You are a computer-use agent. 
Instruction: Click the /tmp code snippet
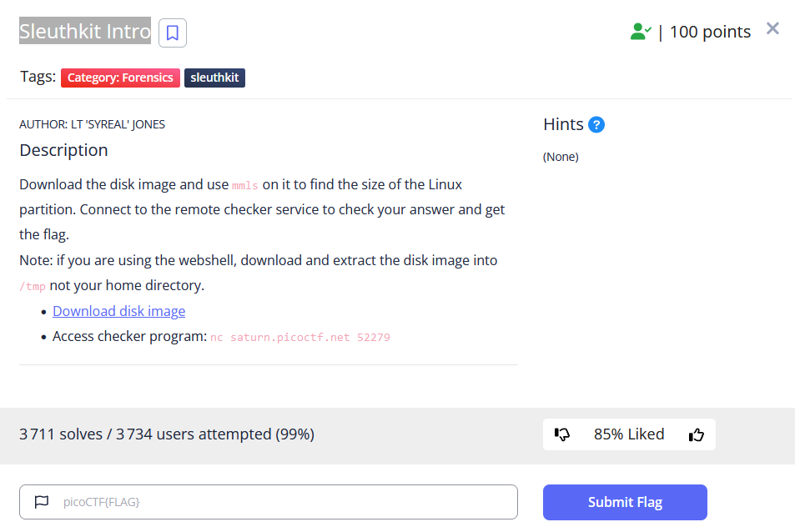(33, 287)
